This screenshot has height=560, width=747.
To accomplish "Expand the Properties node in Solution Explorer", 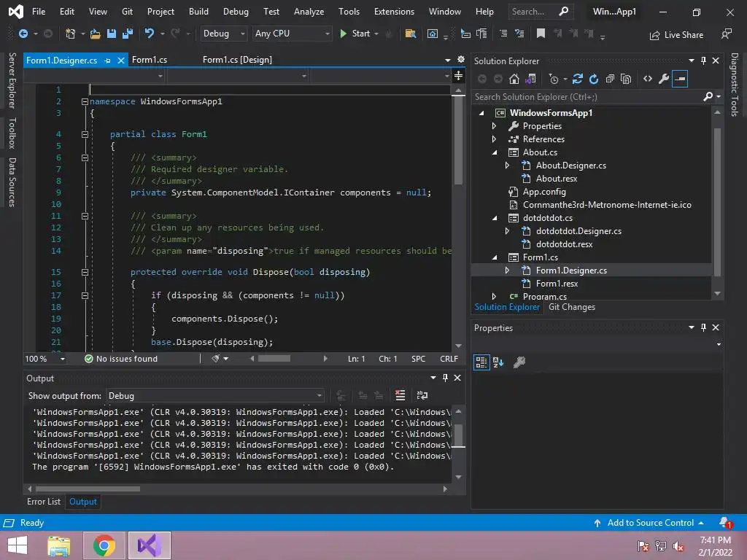I will coord(494,126).
